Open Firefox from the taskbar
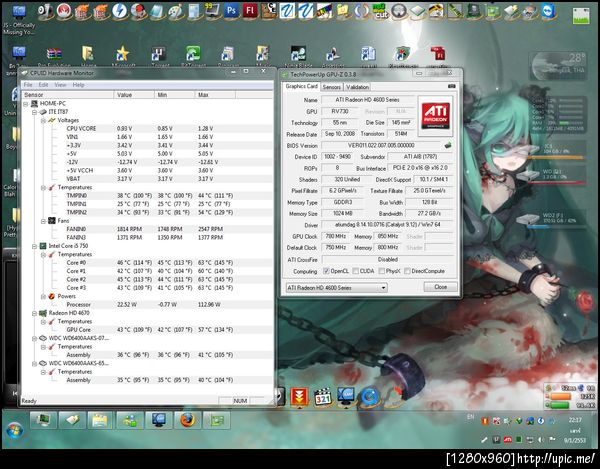This screenshot has width=600, height=469. point(188,420)
